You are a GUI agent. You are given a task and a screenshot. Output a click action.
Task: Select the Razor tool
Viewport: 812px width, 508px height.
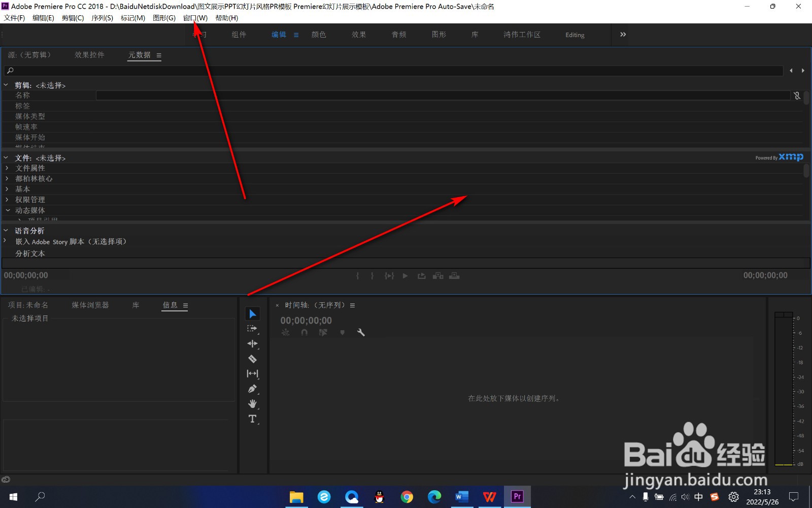252,359
